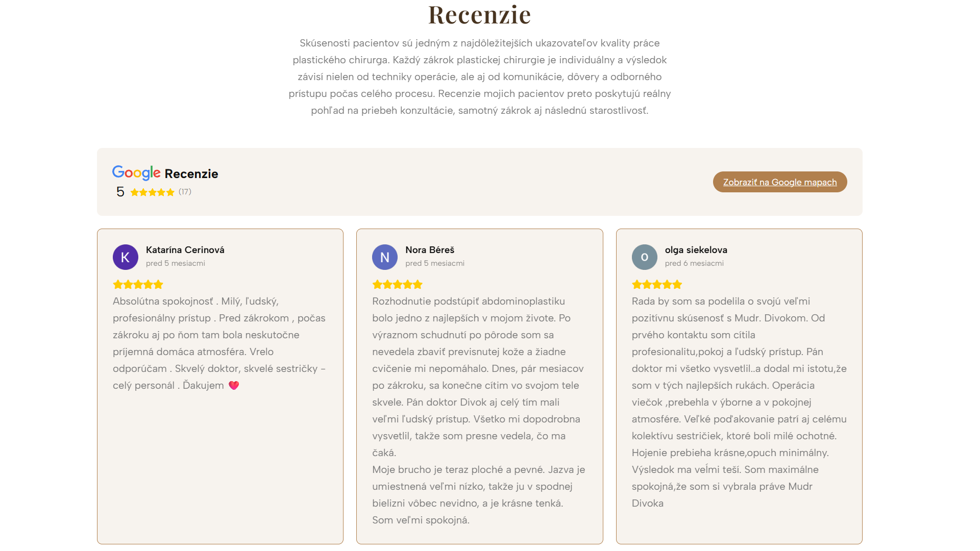The height and width of the screenshot is (551, 980).
Task: Click the star rating in olga siekelova's review
Action: tap(657, 284)
